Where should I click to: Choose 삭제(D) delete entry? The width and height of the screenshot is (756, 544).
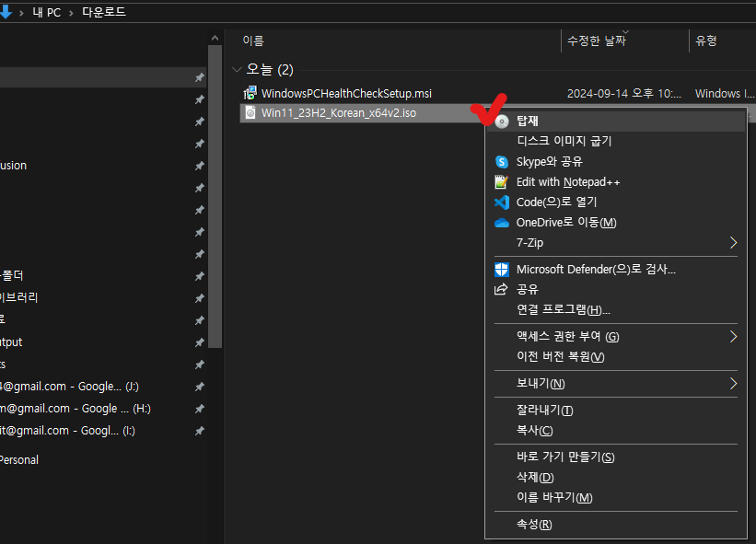[616, 477]
